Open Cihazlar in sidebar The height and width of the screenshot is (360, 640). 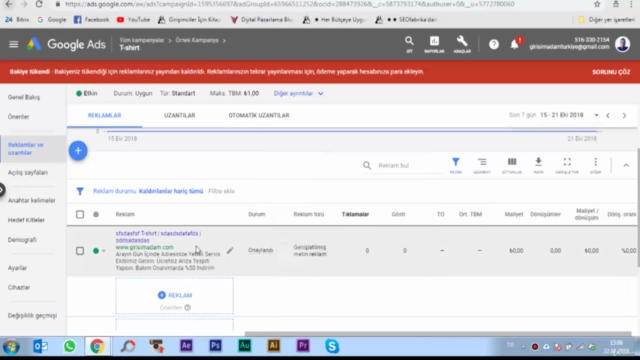point(19,287)
